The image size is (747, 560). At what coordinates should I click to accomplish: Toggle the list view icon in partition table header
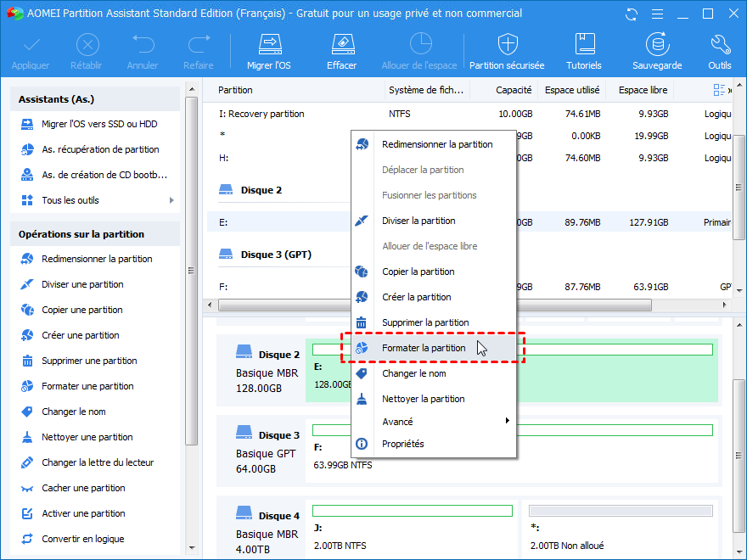pyautogui.click(x=719, y=90)
